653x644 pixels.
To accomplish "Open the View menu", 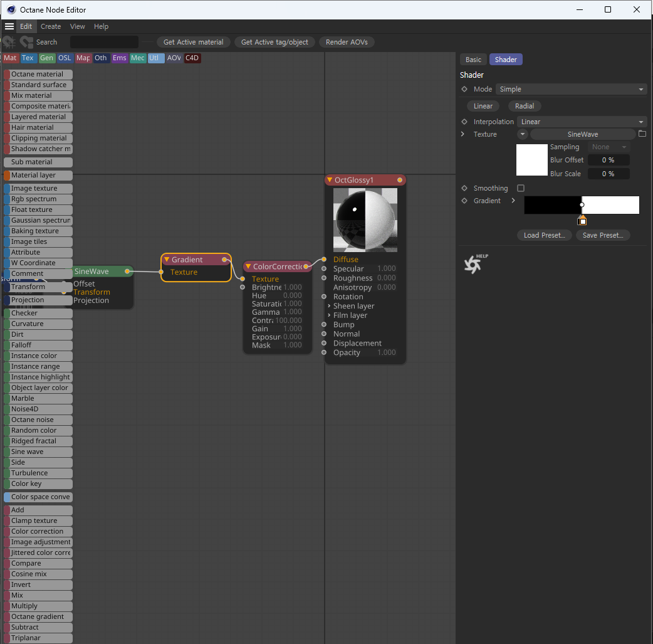I will pos(78,26).
